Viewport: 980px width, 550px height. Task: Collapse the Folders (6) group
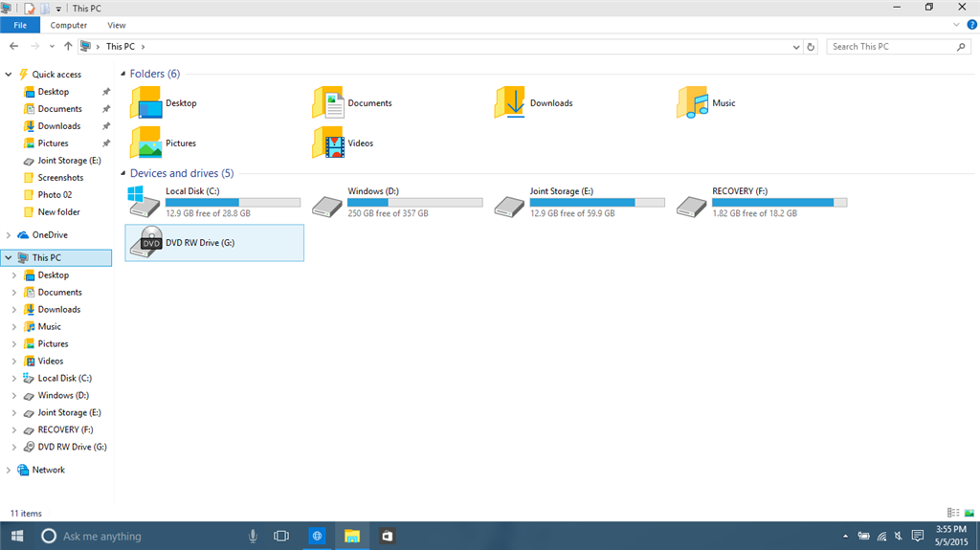pyautogui.click(x=123, y=74)
